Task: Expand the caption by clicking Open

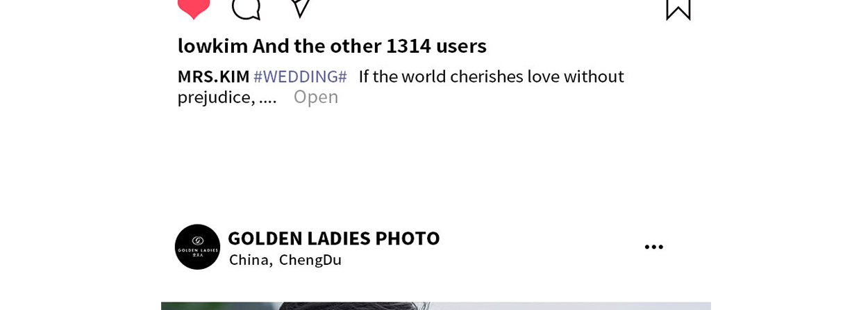Action: 316,97
